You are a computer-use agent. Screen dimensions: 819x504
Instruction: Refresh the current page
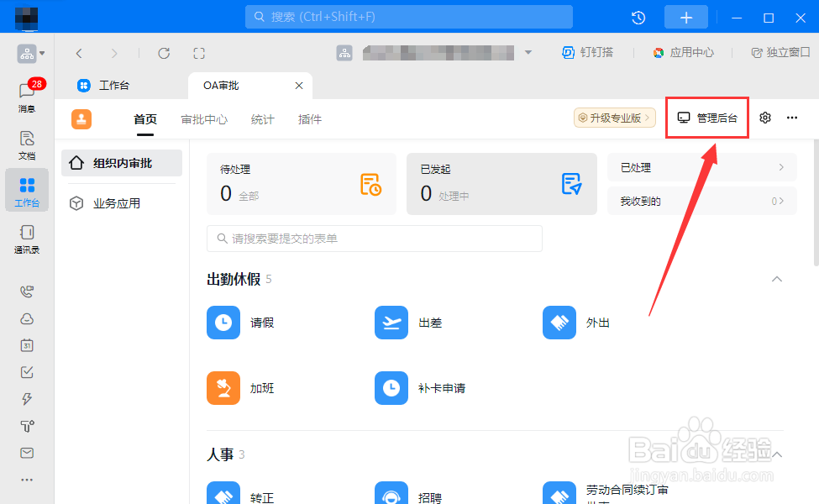(164, 53)
